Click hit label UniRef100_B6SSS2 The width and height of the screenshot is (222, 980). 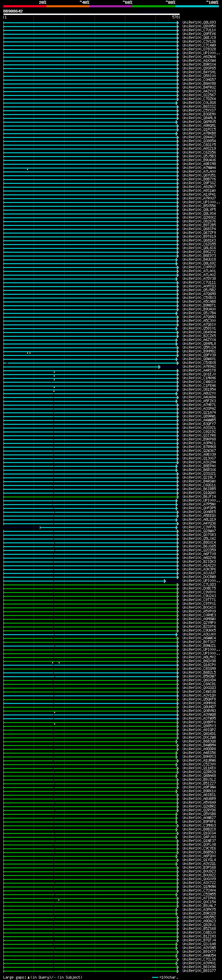[x=199, y=106]
